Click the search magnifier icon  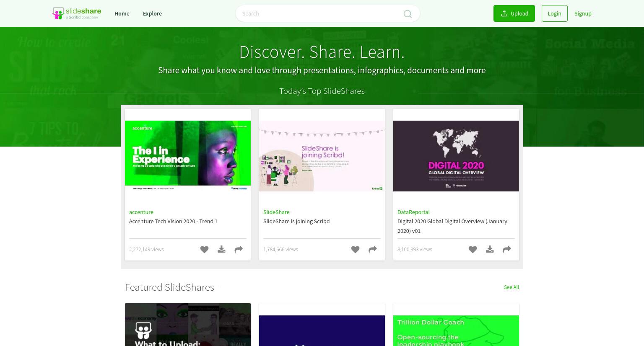click(x=408, y=14)
